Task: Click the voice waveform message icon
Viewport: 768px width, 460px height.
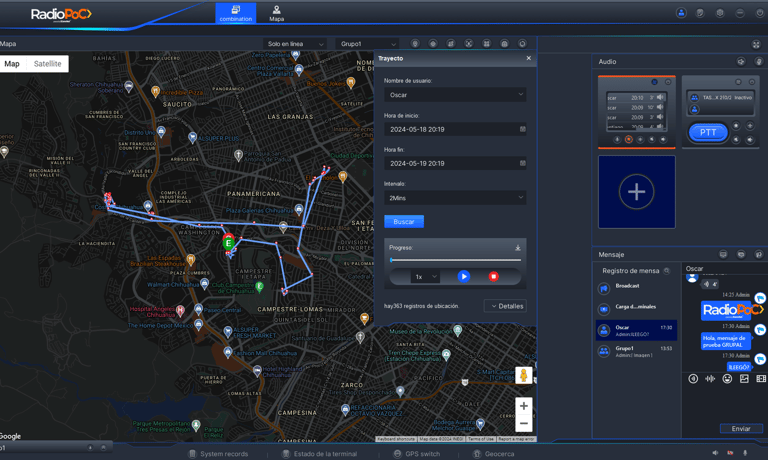Action: (x=710, y=379)
